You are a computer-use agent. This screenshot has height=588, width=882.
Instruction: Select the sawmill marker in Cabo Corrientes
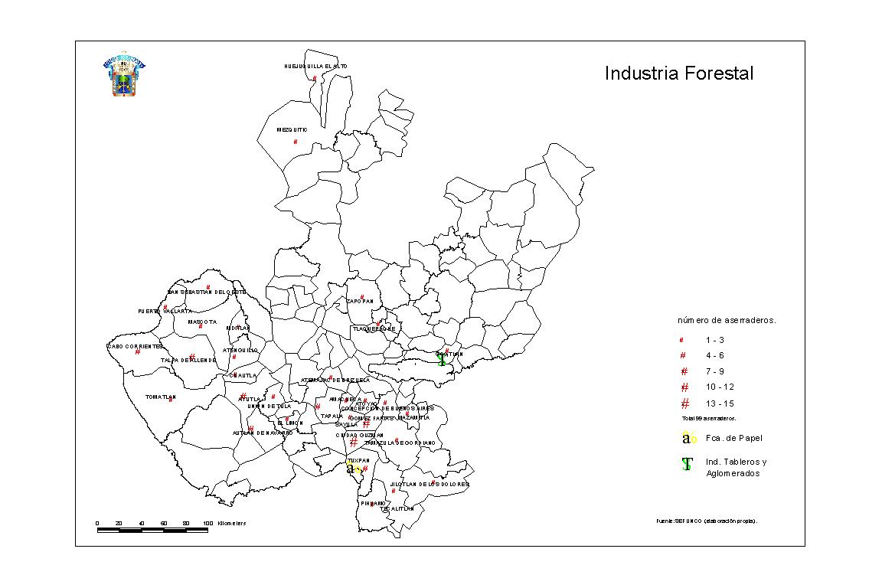click(x=138, y=352)
